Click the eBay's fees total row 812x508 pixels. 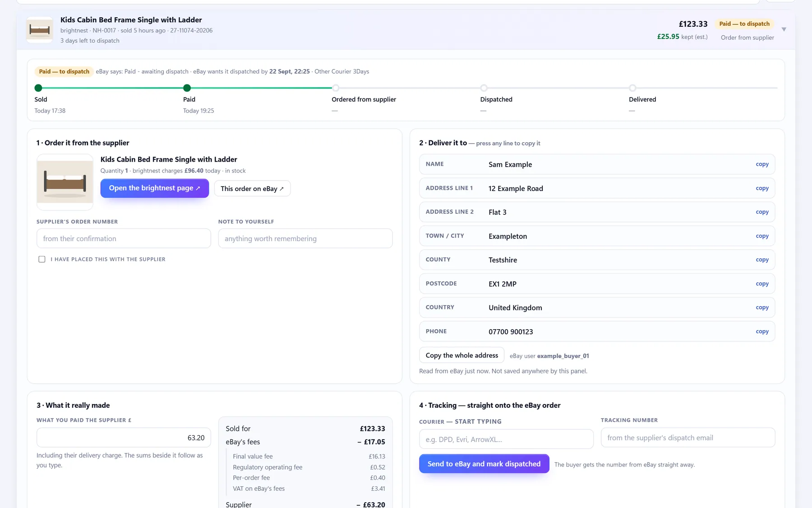pos(305,442)
